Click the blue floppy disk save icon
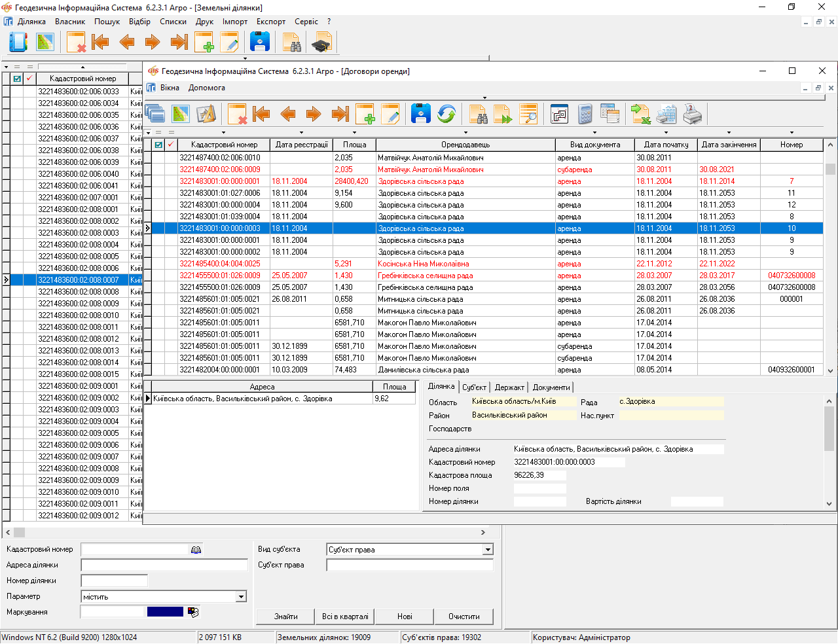The width and height of the screenshot is (838, 644). [x=420, y=114]
